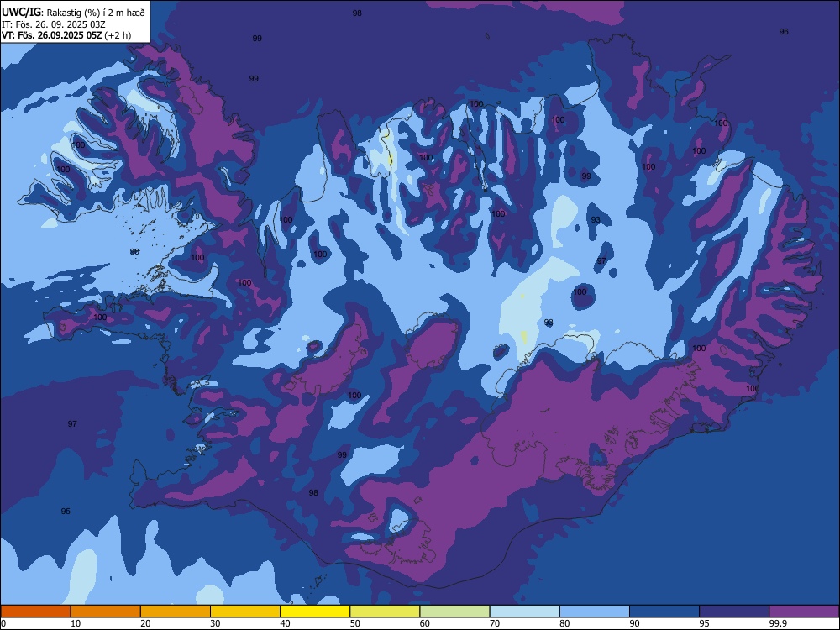This screenshot has height=630, width=840.
Task: Pick the 50–60% pale yellow-green legend swatch
Action: (385, 612)
